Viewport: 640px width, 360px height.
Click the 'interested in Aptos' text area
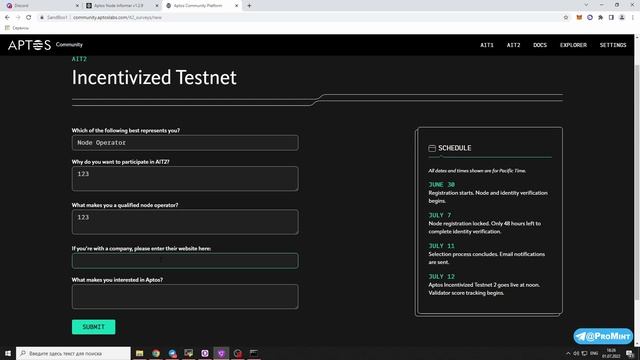coord(185,296)
